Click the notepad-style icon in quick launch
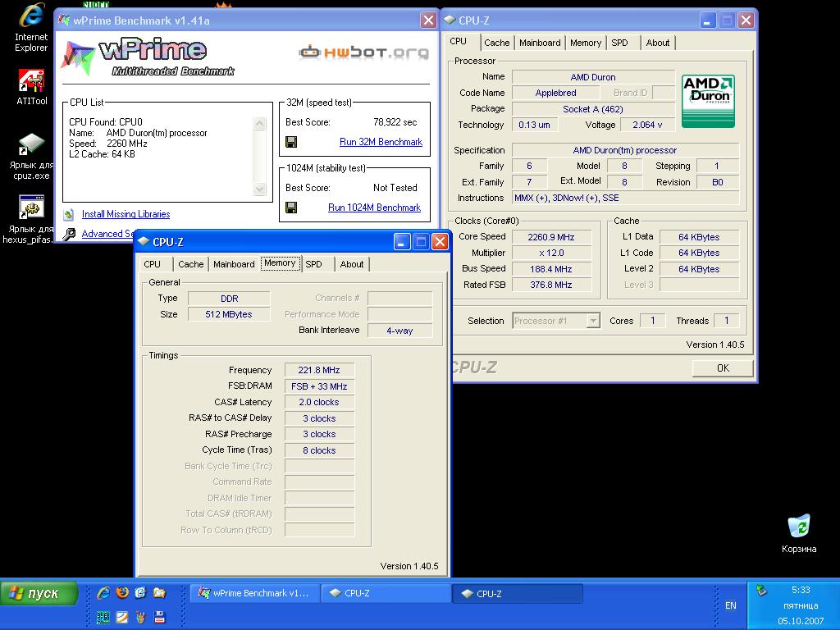The image size is (840, 630). (122, 617)
